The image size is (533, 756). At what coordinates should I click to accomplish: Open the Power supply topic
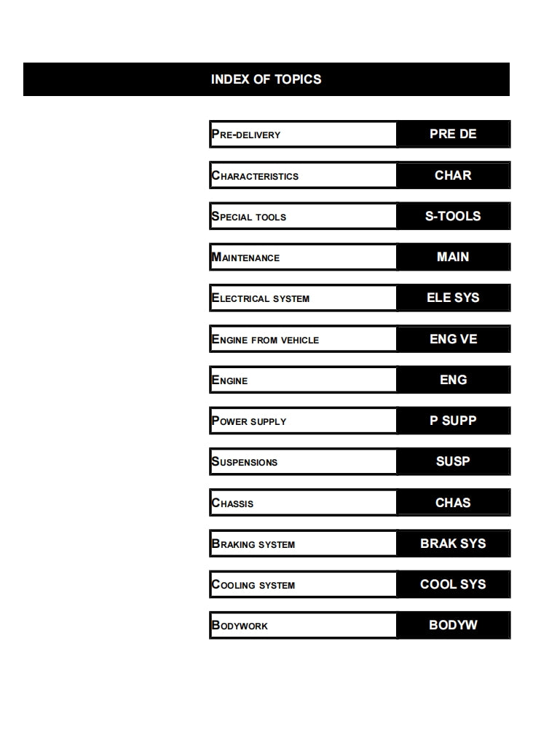[x=249, y=421]
